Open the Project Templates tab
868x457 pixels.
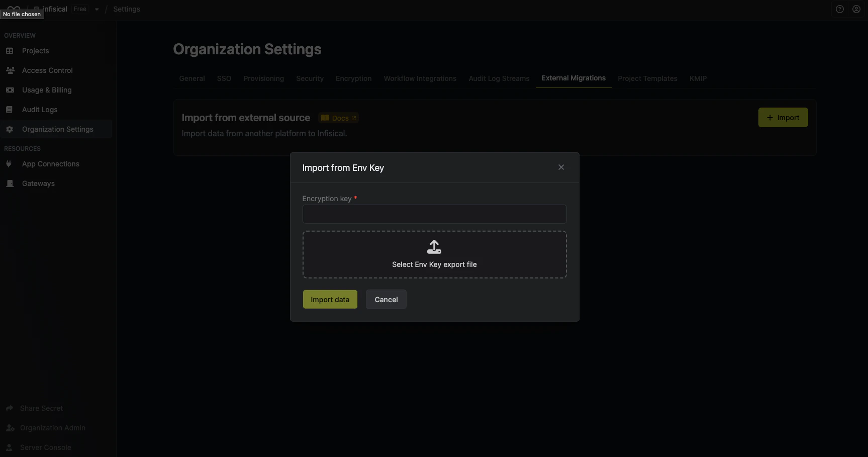click(x=647, y=78)
